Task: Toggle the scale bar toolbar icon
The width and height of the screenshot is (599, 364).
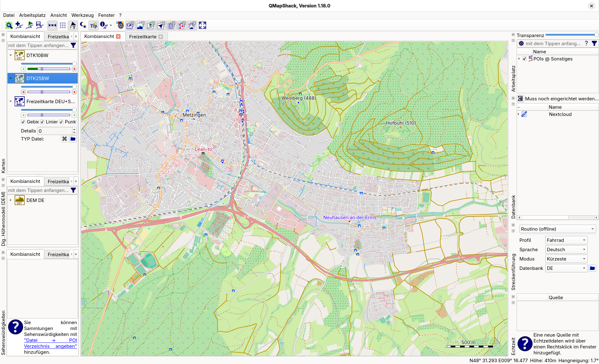Action: click(52, 26)
